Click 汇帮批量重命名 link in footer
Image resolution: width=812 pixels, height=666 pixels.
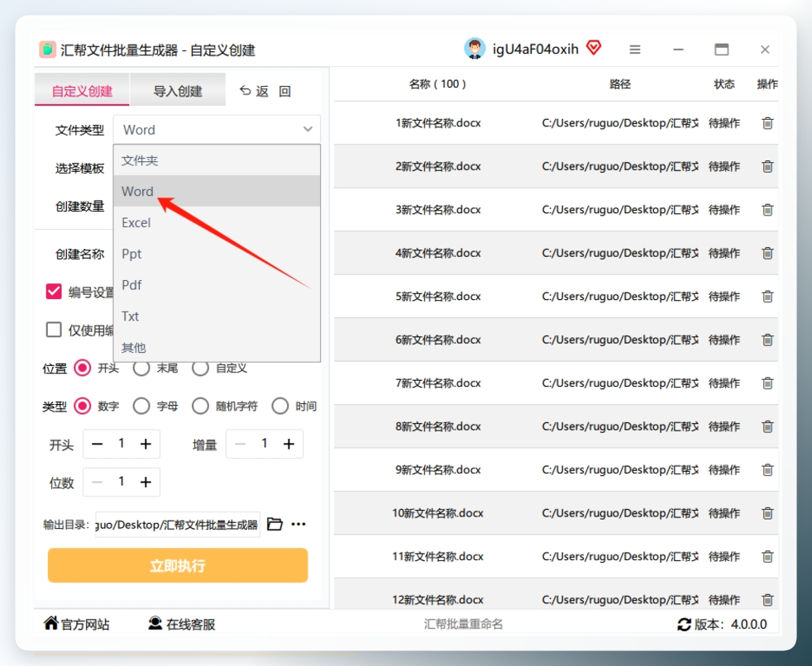(463, 625)
